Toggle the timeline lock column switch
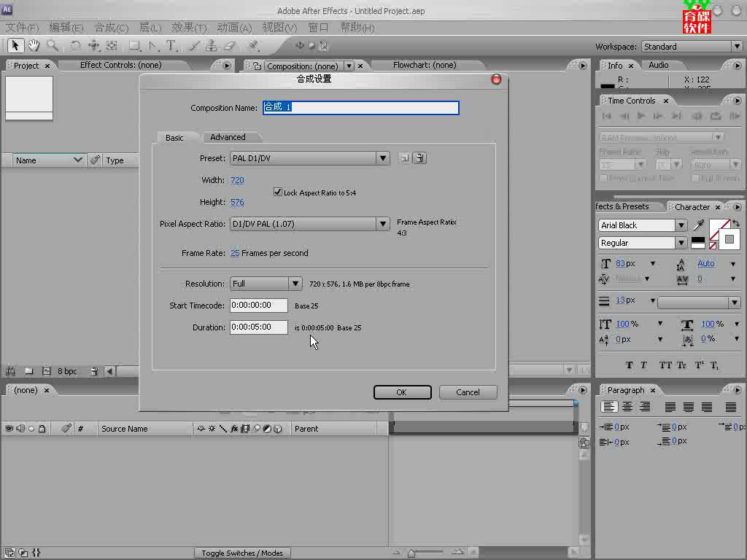Screen dimensions: 747x560 point(42,429)
